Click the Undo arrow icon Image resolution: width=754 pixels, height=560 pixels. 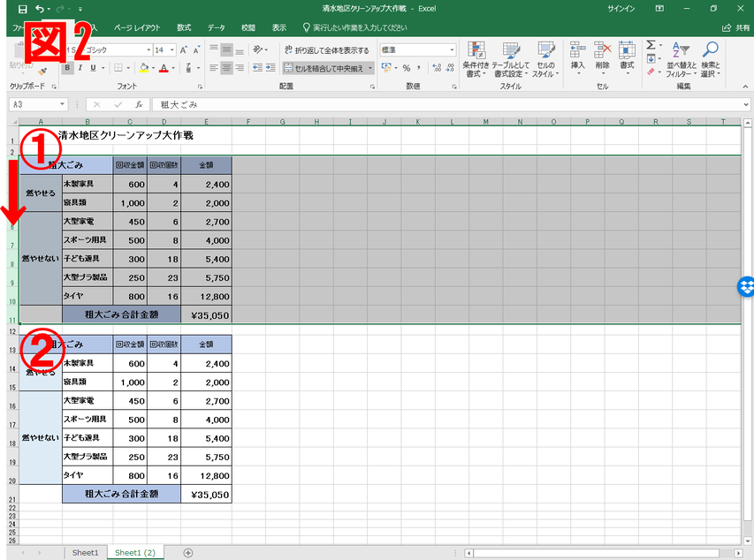point(40,9)
